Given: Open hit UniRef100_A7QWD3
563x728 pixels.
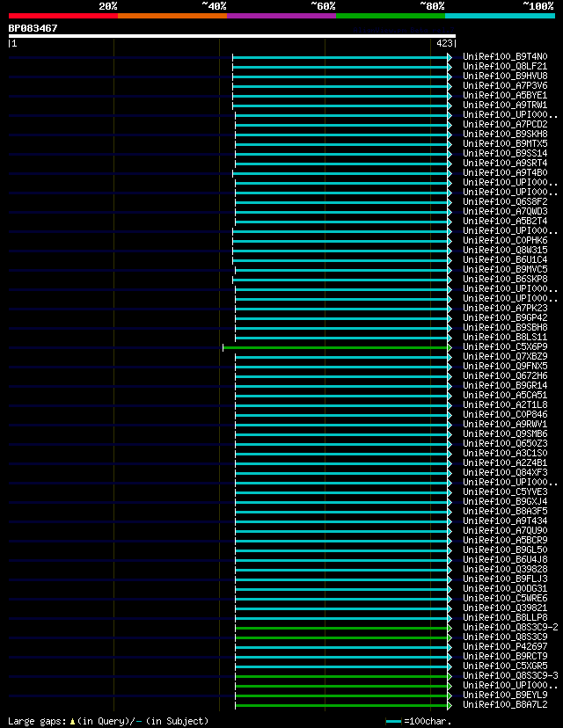Looking at the screenshot, I should pyautogui.click(x=505, y=211).
